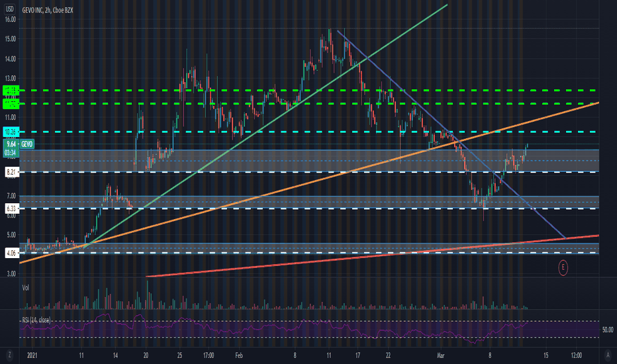Click the 22 date axis label
Image resolution: width=617 pixels, height=364 pixels.
pyautogui.click(x=388, y=356)
